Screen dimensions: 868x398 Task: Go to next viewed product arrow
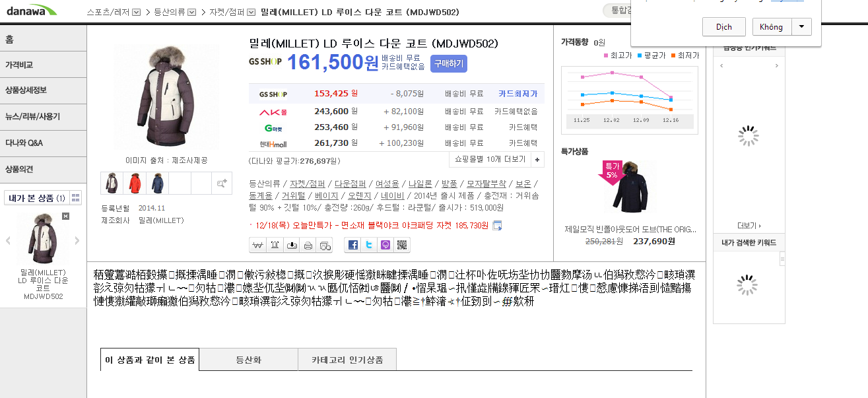(x=77, y=240)
